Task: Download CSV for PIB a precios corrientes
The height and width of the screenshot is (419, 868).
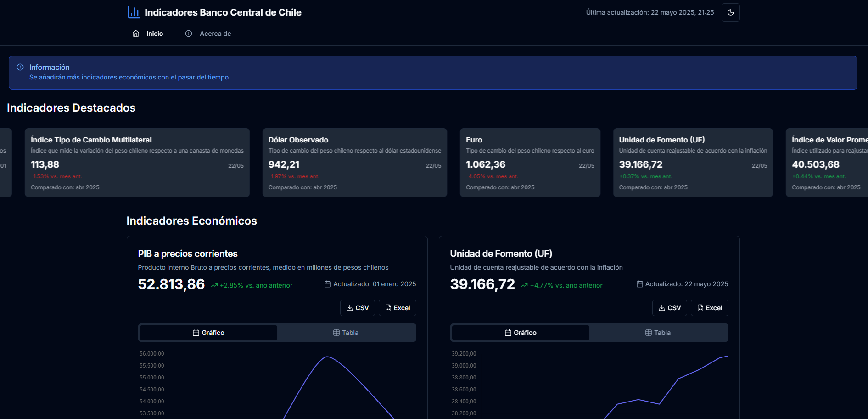Action: [358, 308]
